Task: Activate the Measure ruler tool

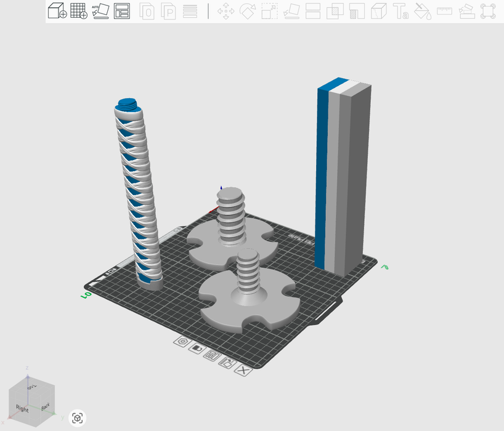Action: (x=444, y=11)
